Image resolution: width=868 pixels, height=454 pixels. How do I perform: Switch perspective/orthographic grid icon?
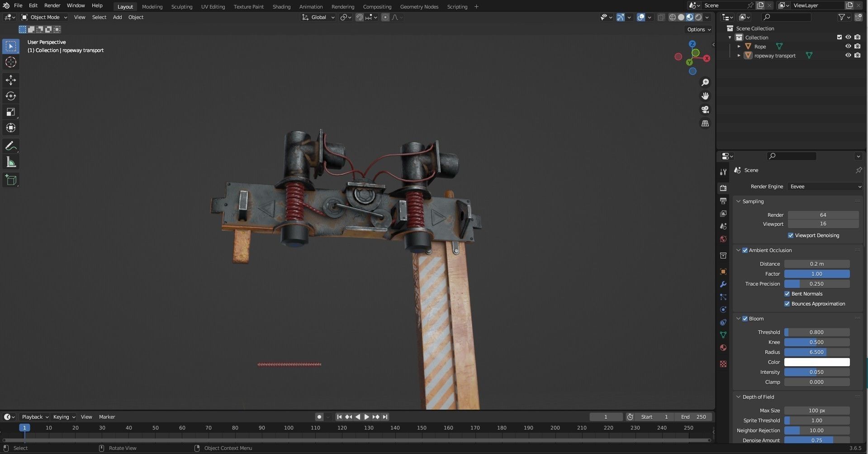click(x=705, y=123)
